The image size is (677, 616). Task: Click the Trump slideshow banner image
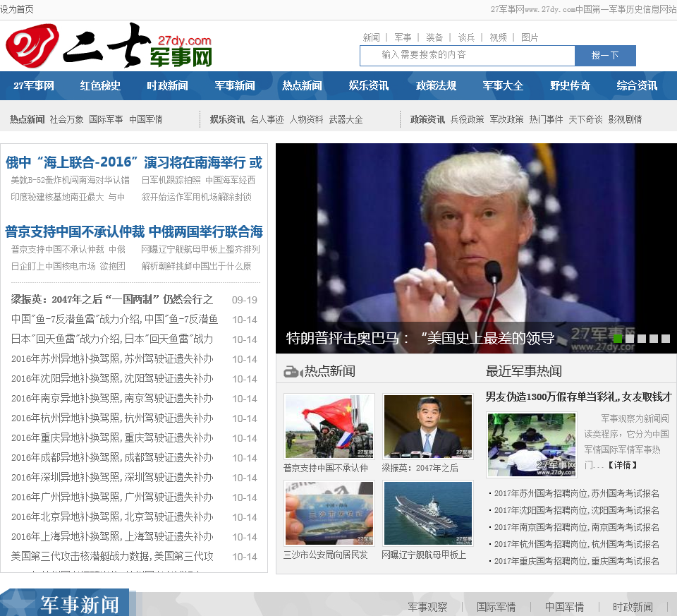click(476, 248)
